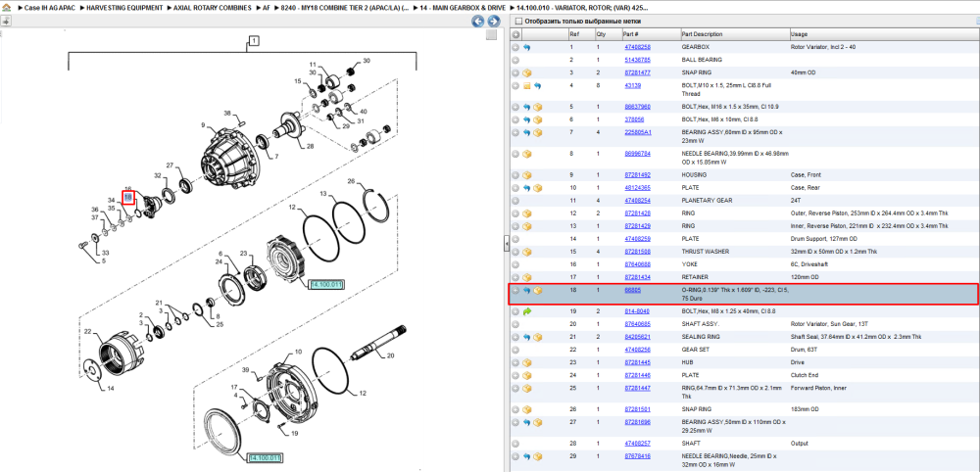This screenshot has height=472, width=980.
Task: Go to next illustration with right arrow
Action: coord(493,22)
